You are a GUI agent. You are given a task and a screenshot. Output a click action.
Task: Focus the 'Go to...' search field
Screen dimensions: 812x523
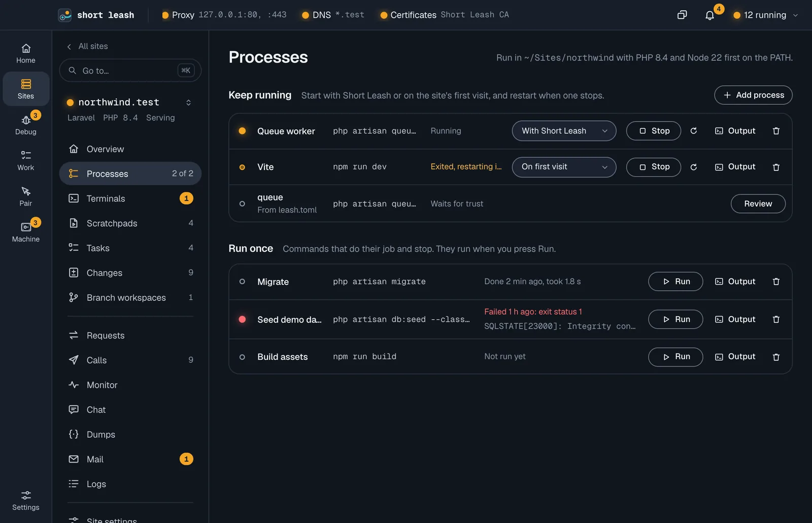pos(130,71)
